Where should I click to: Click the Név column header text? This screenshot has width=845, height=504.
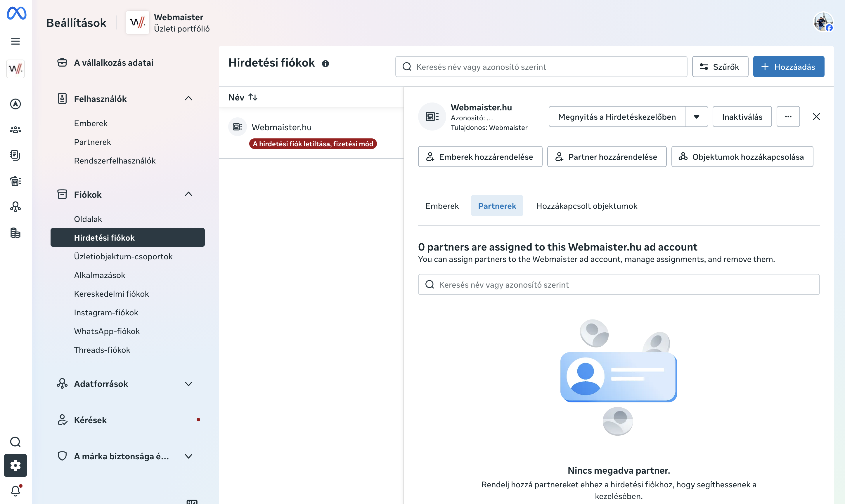pos(236,97)
